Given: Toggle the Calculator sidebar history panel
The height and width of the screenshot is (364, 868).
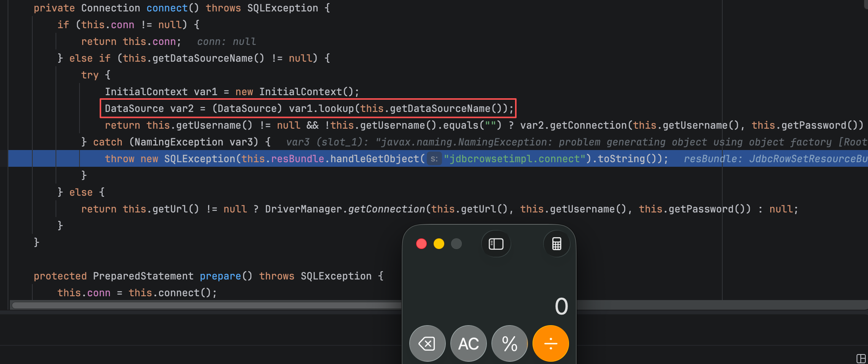Looking at the screenshot, I should point(496,244).
